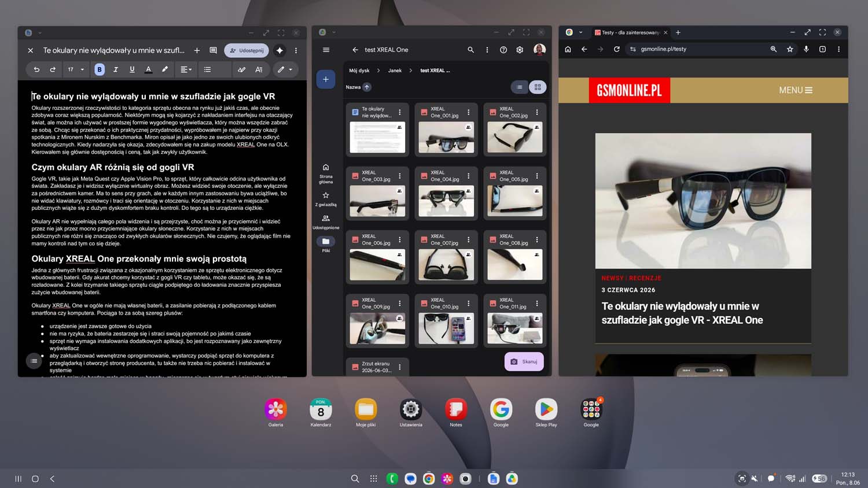
Task: Open more options for XREAL One_001.jpg
Action: pyautogui.click(x=468, y=112)
